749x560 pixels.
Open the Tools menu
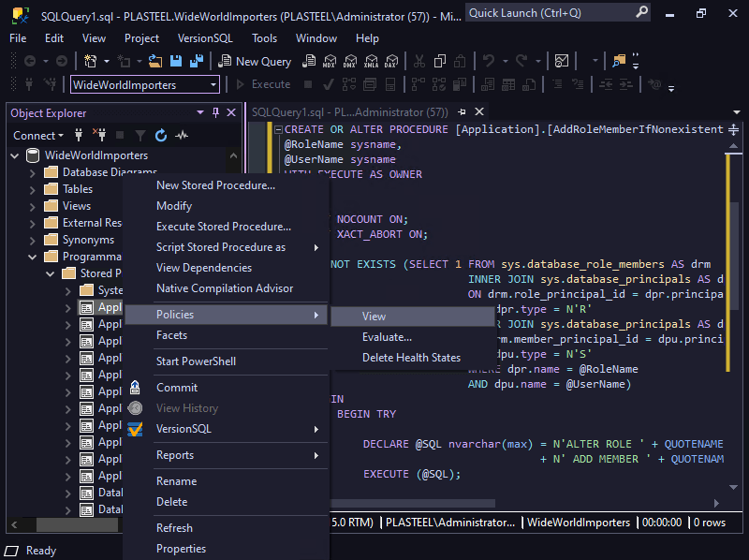pyautogui.click(x=264, y=38)
